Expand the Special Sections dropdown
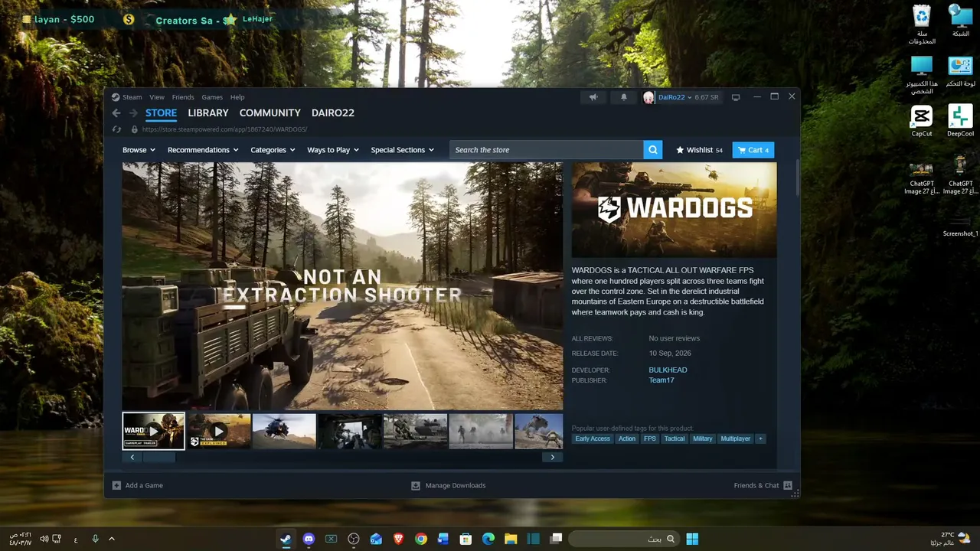The image size is (980, 551). point(402,150)
